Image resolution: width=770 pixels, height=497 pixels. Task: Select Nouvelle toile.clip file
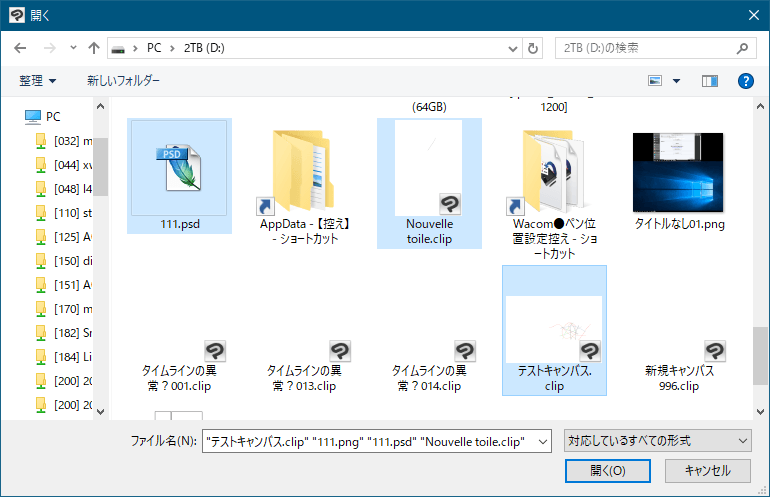429,170
